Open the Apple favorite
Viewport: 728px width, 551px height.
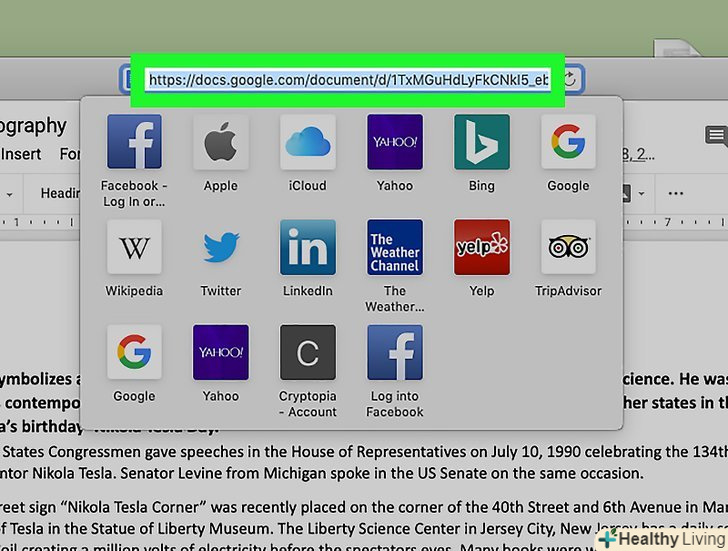pos(221,142)
